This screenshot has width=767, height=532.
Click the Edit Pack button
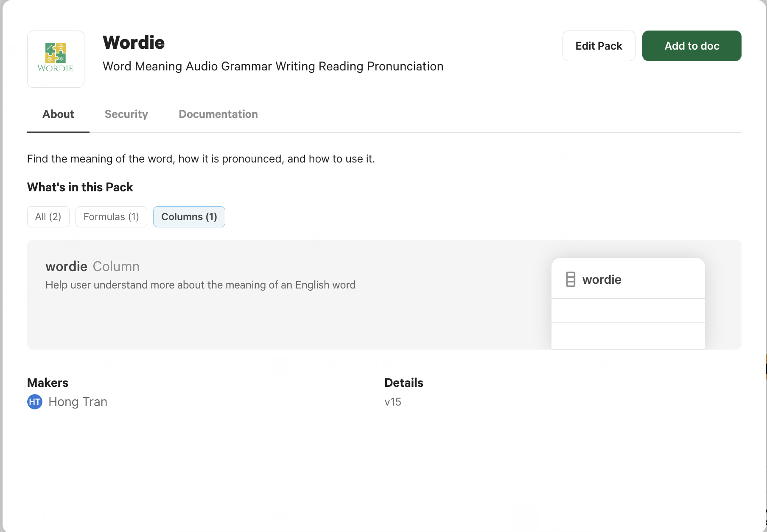pyautogui.click(x=599, y=45)
